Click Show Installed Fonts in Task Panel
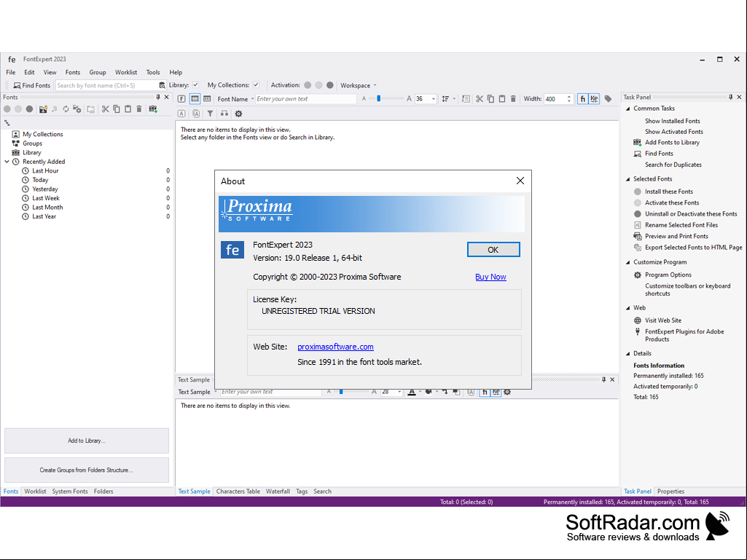The image size is (747, 560). point(672,121)
